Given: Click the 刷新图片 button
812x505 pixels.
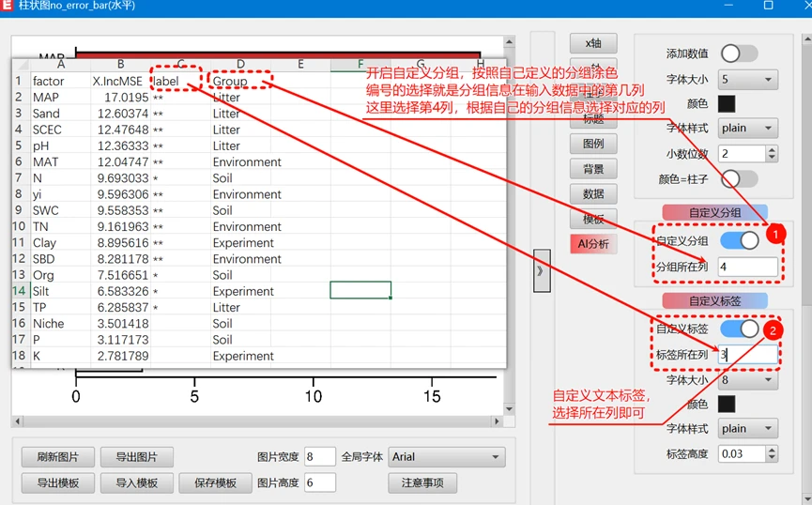Looking at the screenshot, I should (x=57, y=457).
